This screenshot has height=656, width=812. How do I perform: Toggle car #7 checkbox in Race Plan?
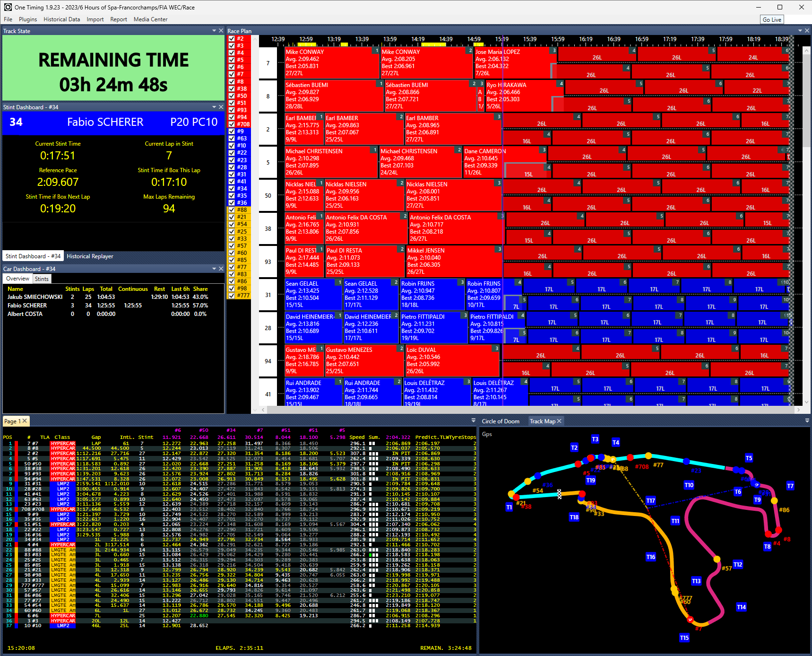click(x=232, y=74)
